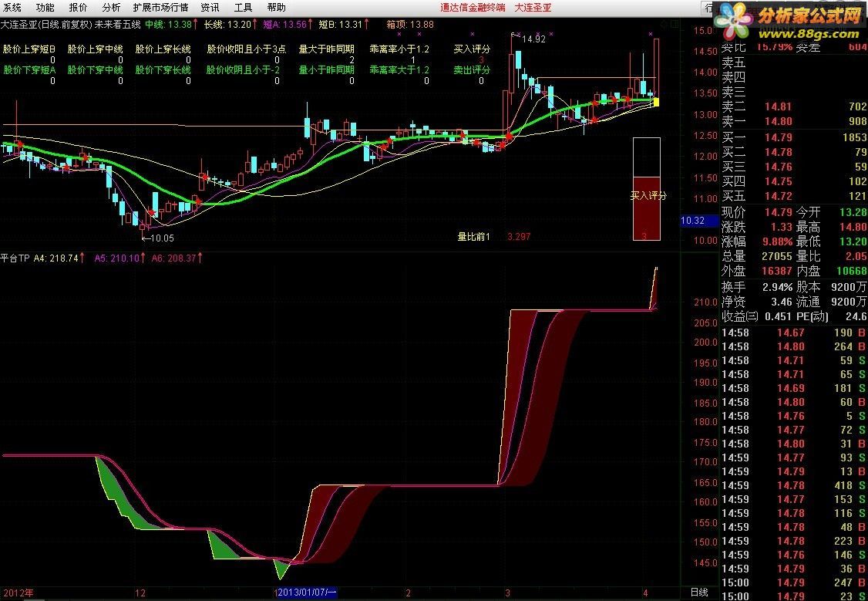Click the 买二 14.78 order row
Screen dimensions: 868x601
click(794, 152)
